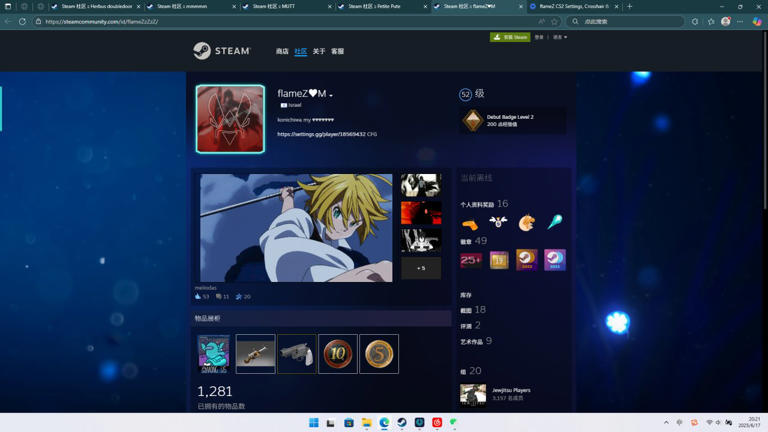The height and width of the screenshot is (432, 768).
Task: Select the first black-and-white artwork thumbnail
Action: (x=421, y=185)
